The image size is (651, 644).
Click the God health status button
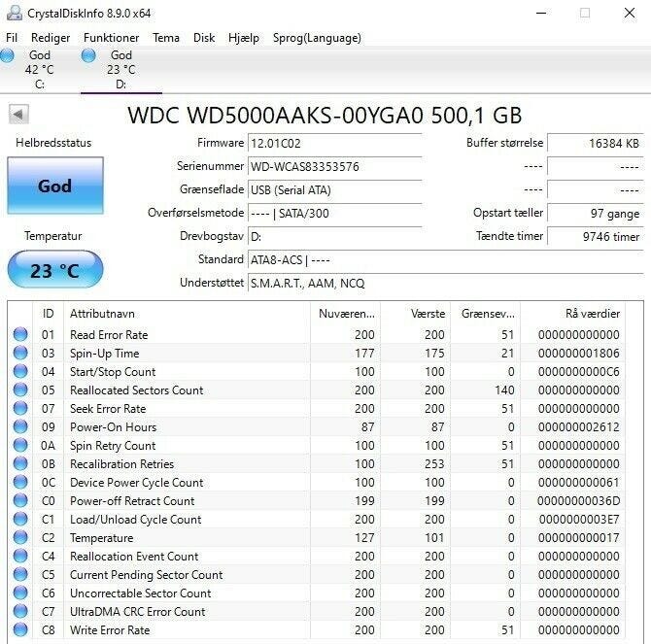click(x=55, y=186)
